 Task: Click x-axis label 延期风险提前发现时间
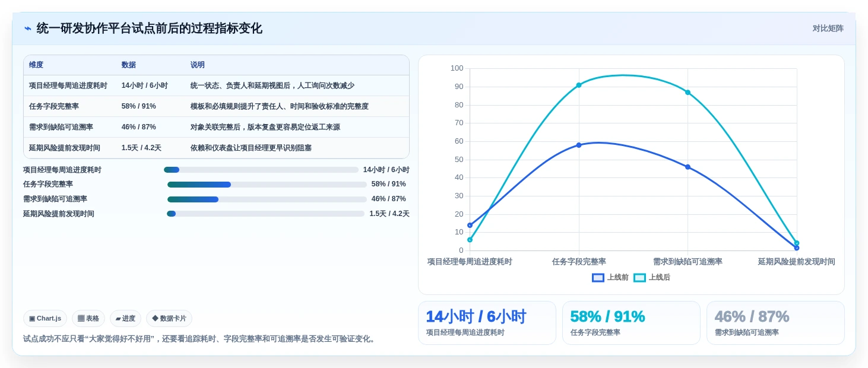click(x=796, y=262)
